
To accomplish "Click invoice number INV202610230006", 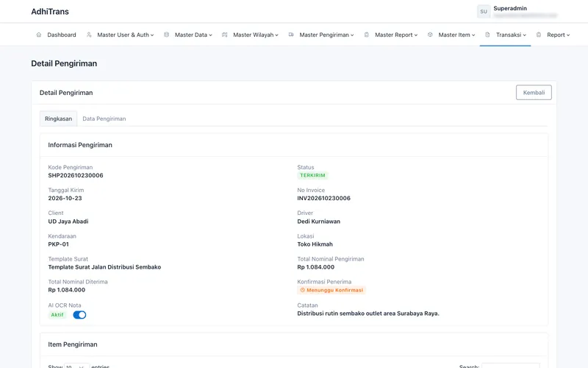I will 323,198.
